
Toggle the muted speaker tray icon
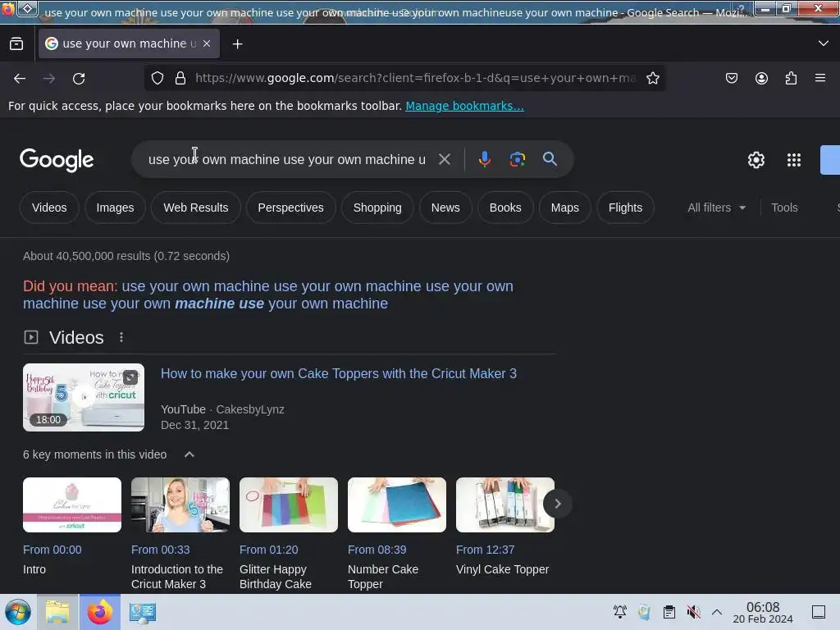(x=694, y=612)
